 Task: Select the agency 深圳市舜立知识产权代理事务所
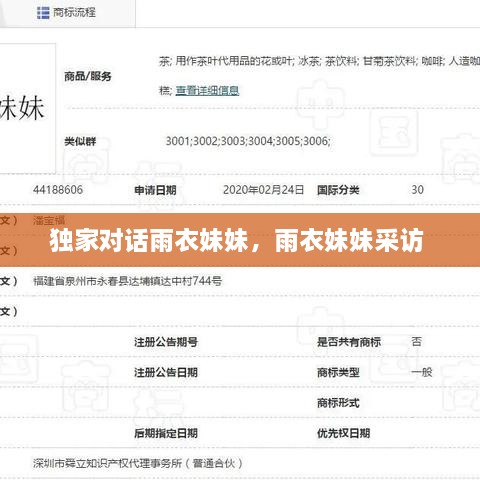pyautogui.click(x=107, y=463)
